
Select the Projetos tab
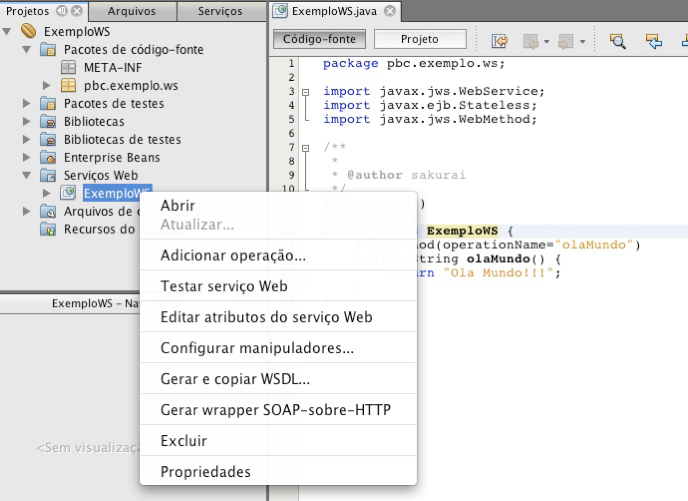pos(27,11)
